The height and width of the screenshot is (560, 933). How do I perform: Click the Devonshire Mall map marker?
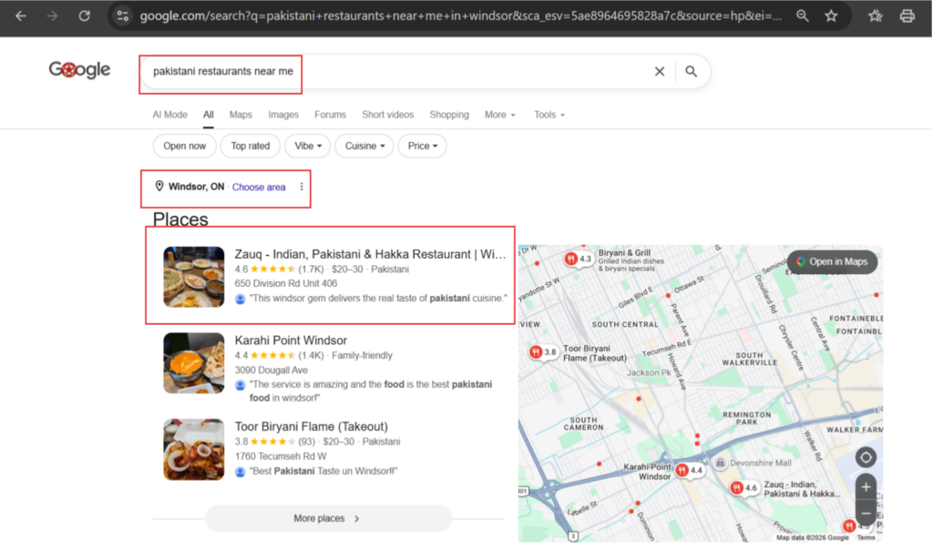click(720, 463)
